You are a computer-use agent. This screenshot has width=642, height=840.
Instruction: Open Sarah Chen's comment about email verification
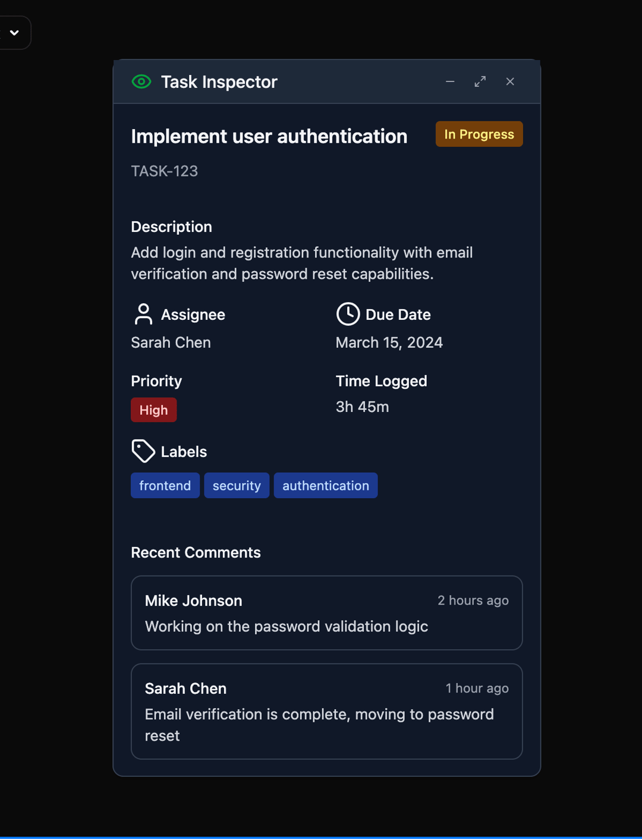click(x=327, y=711)
